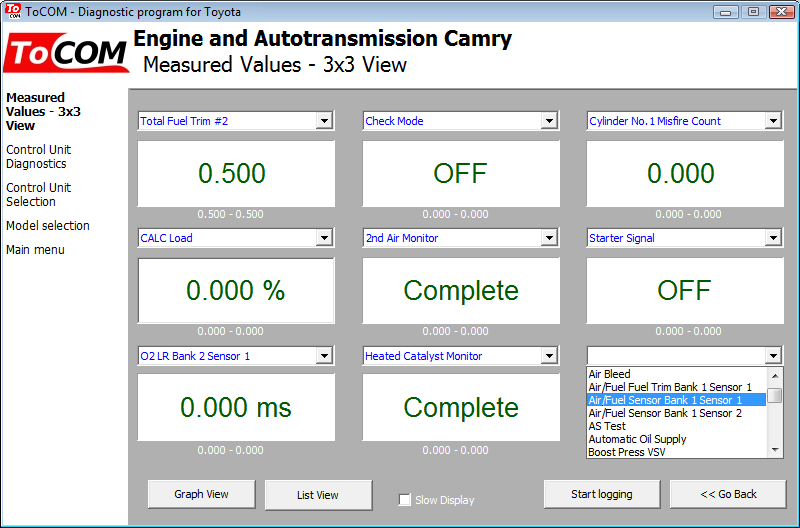Switch to List View
Screen dimensions: 800x528
(318, 495)
